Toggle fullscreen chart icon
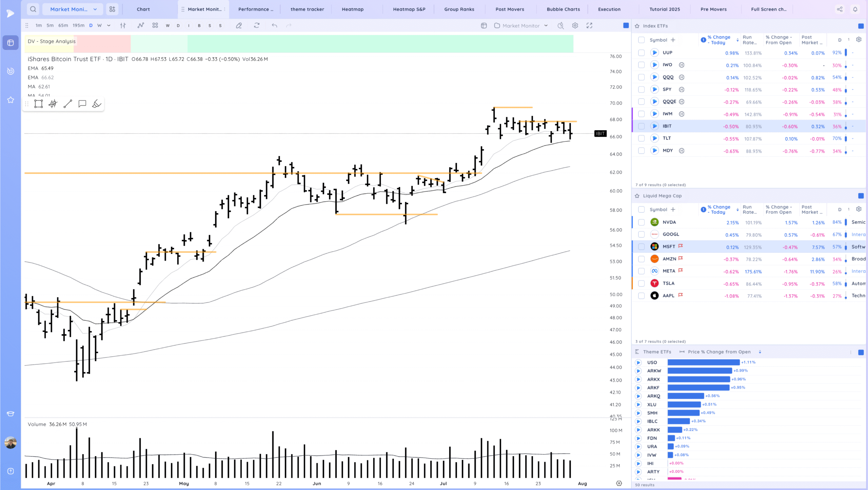Screen dimensions: 868x490 click(589, 25)
